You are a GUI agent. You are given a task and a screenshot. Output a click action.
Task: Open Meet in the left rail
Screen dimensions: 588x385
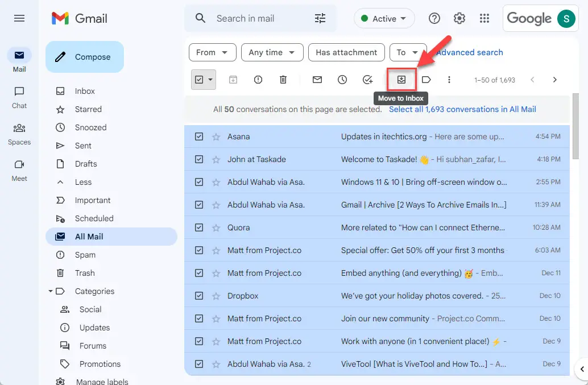click(x=19, y=171)
